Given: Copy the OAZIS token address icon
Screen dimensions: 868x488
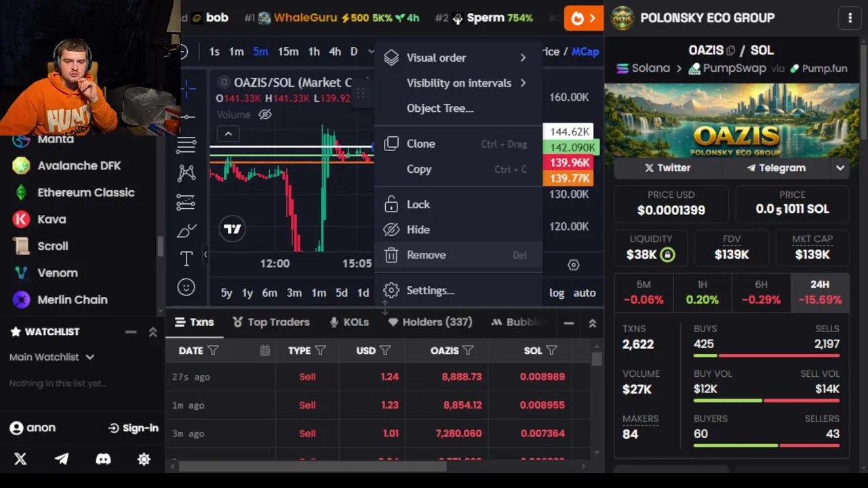Looking at the screenshot, I should [731, 50].
